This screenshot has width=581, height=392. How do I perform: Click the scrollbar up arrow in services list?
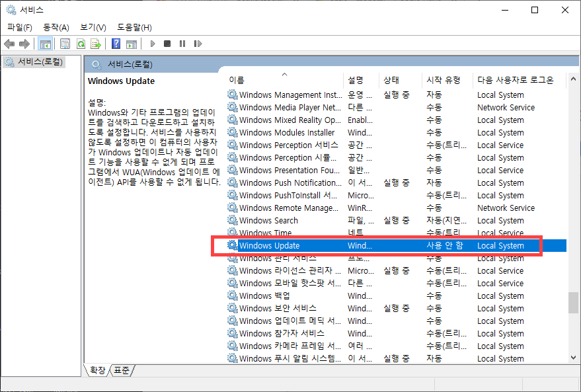click(x=573, y=79)
